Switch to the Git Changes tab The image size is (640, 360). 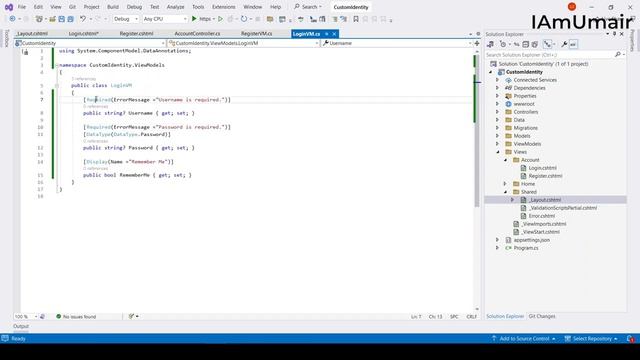click(542, 316)
